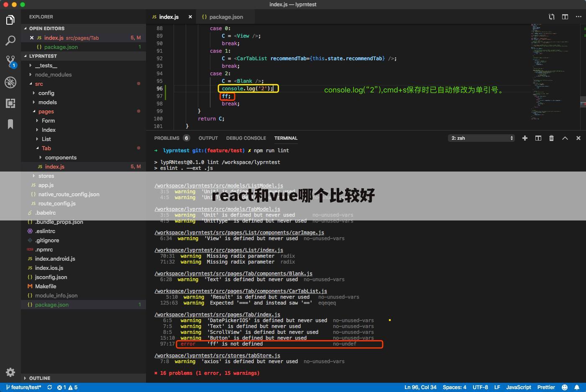Open errors and warnings count in status bar
Image resolution: width=586 pixels, height=392 pixels.
67,387
